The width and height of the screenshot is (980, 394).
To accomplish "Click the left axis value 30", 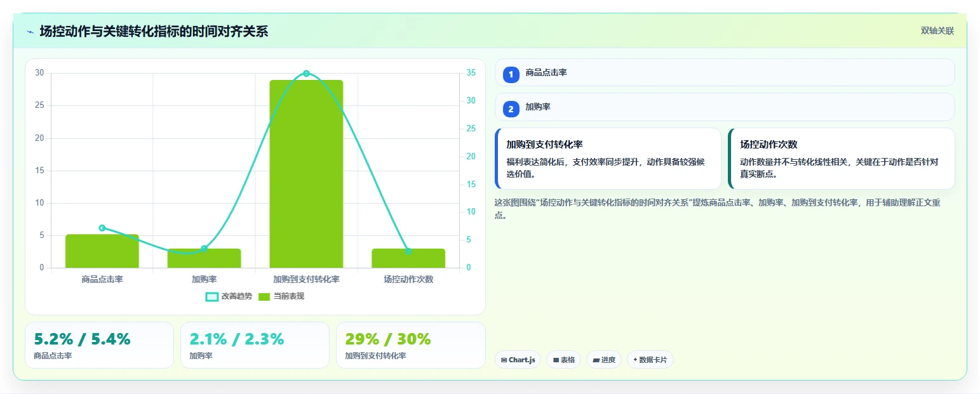I will (40, 73).
